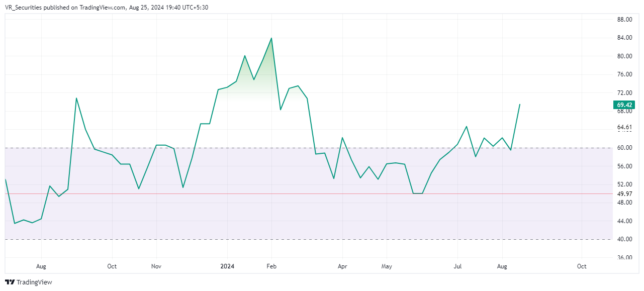Click the February peak of the green line
Viewport: 644px width, 291px height.
271,38
